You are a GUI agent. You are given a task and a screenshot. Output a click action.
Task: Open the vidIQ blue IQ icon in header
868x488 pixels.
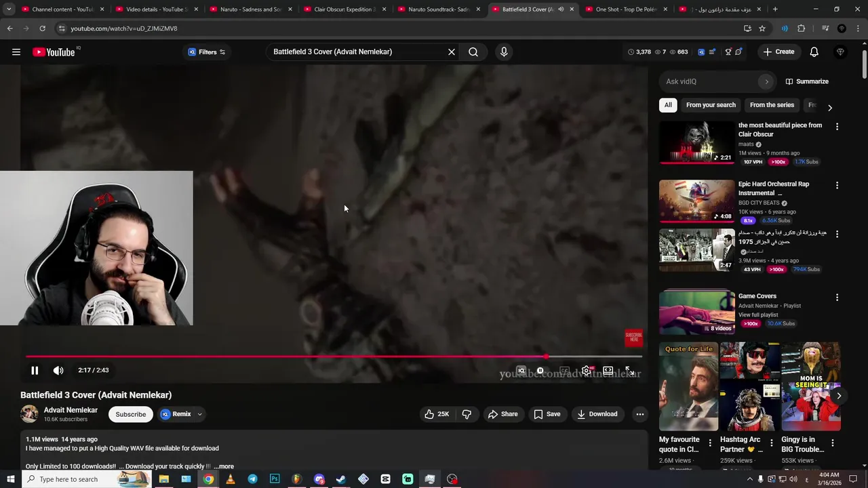701,52
